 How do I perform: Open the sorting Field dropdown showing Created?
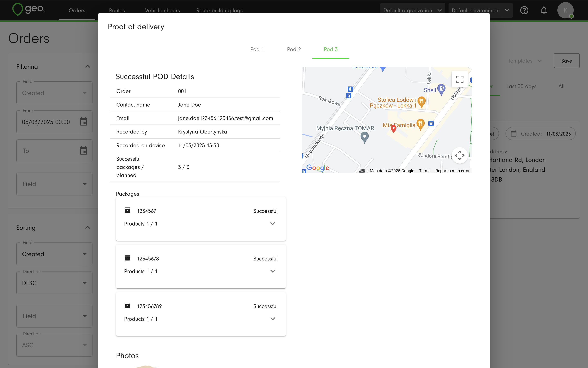pos(55,254)
